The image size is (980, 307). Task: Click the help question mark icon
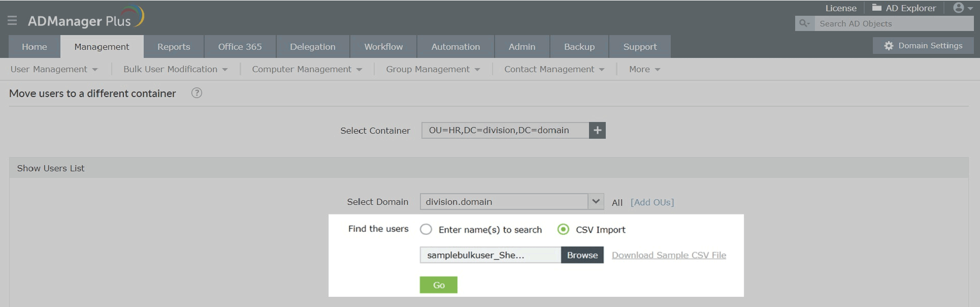(197, 93)
